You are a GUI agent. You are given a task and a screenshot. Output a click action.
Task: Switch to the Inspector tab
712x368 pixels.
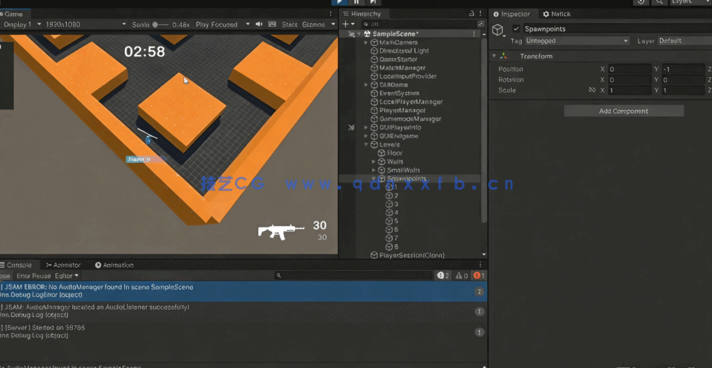click(511, 14)
